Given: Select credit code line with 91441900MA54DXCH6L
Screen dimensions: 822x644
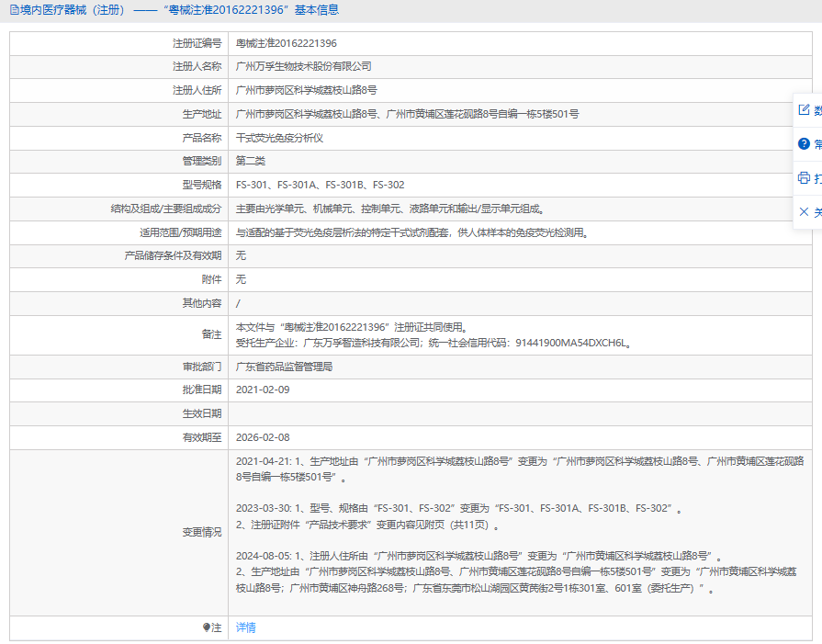Looking at the screenshot, I should (x=435, y=343).
